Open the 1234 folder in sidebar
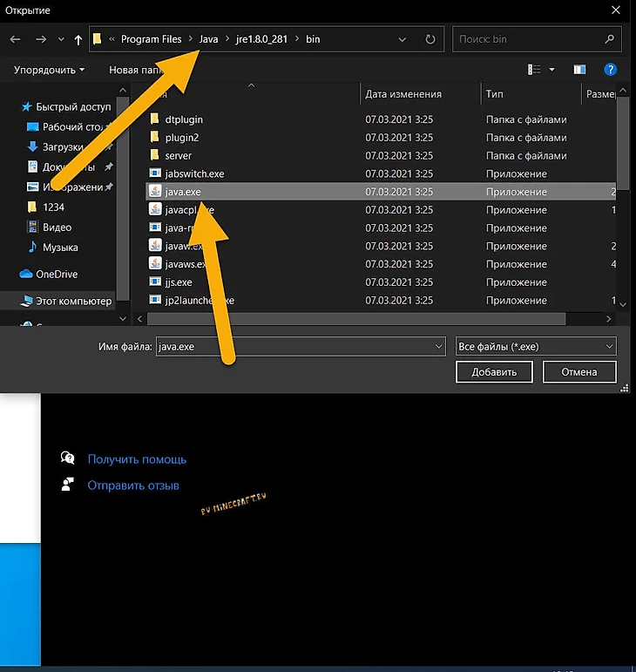Viewport: 636px width, 672px height. point(53,207)
